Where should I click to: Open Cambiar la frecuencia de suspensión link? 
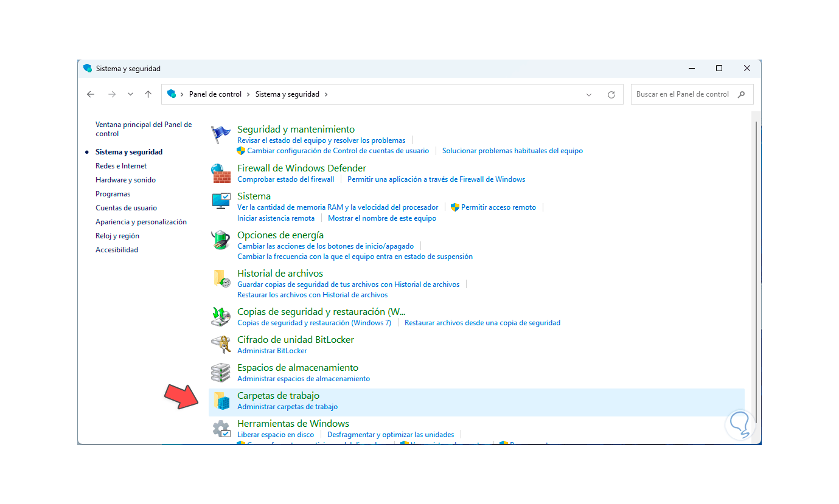click(x=355, y=257)
